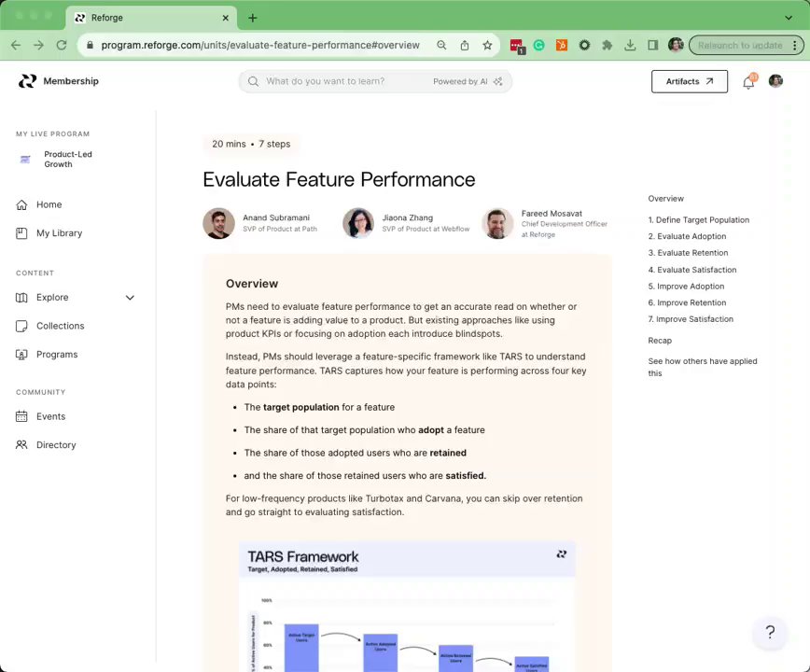
Task: Bookmark this page with the star icon
Action: 487,45
